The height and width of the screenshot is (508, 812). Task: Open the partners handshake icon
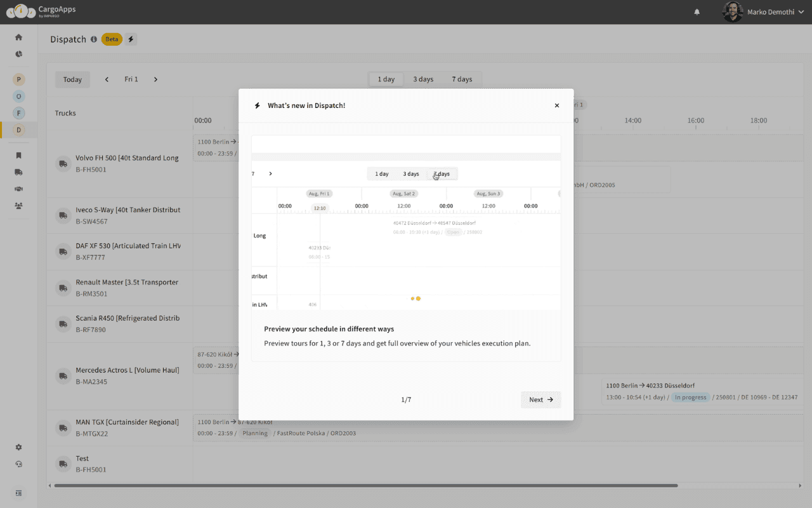tap(18, 188)
